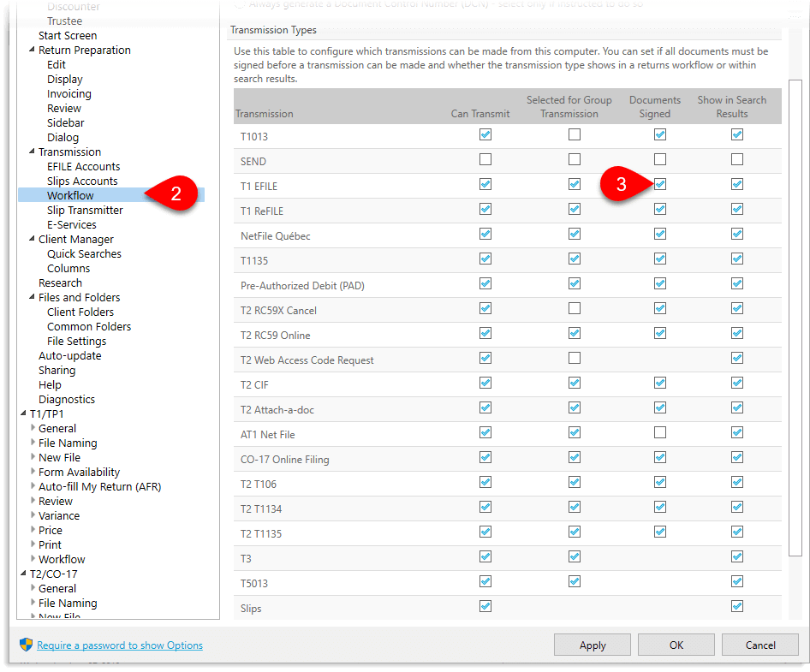Check group transmission for T2 RC59X Cancel
810x672 pixels.
pyautogui.click(x=574, y=308)
